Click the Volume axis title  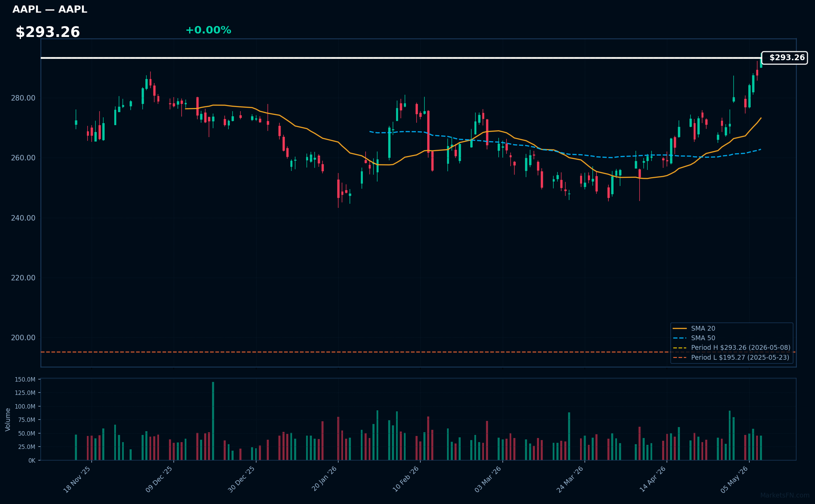tap(8, 420)
